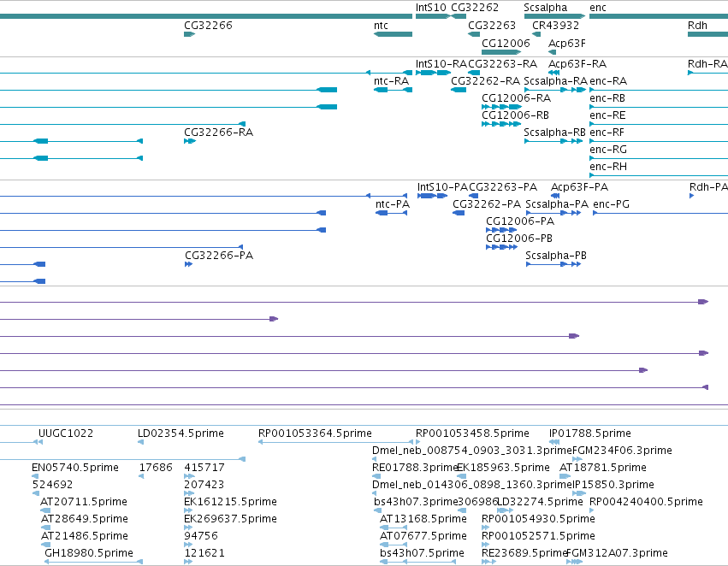The width and height of the screenshot is (728, 566).
Task: Select the AT13168.5prime EST label
Action: click(x=423, y=520)
